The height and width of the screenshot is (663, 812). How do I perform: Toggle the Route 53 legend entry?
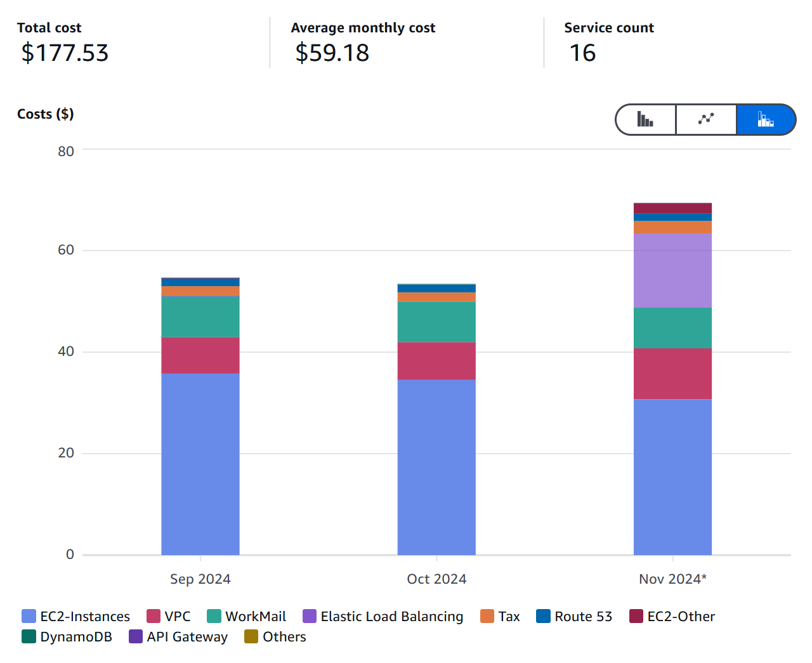pyautogui.click(x=574, y=616)
